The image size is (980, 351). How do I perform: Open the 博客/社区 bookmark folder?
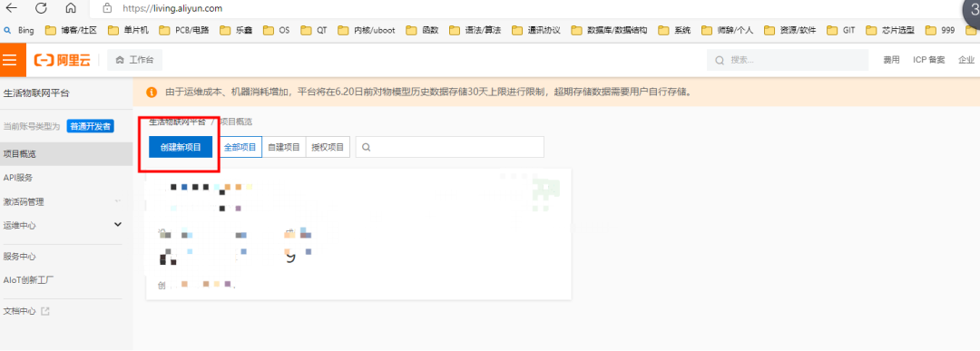[x=72, y=30]
